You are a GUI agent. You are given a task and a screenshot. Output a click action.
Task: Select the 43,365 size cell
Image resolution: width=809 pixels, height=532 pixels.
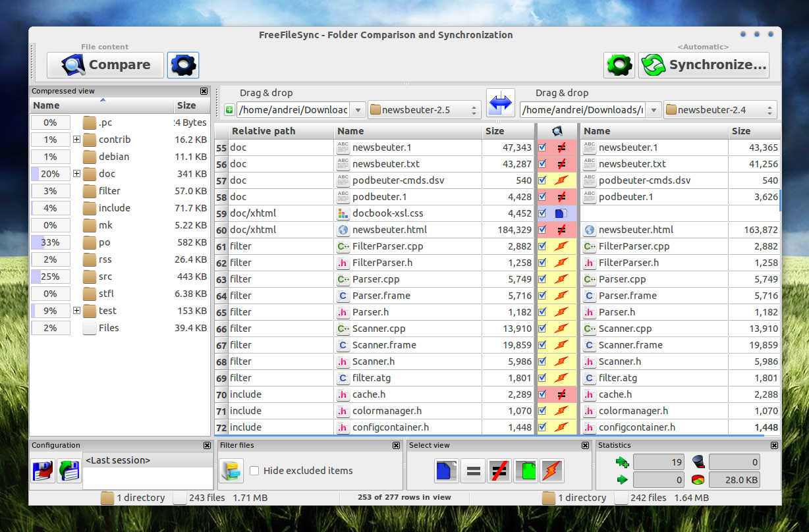[754, 147]
